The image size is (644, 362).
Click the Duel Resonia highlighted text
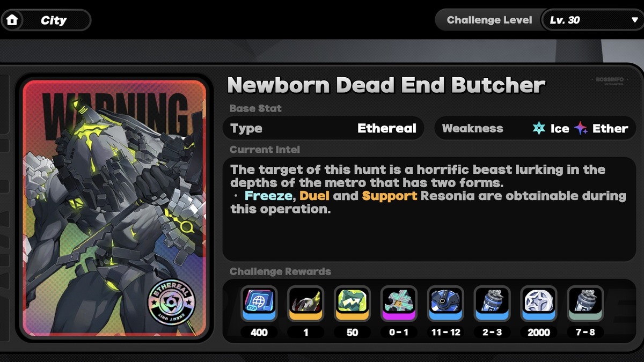[x=314, y=196]
